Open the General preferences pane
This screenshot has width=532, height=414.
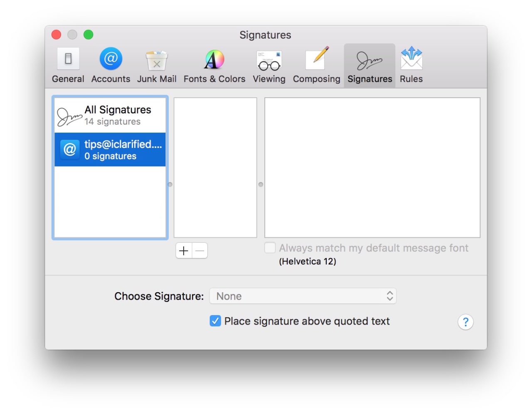click(x=68, y=65)
